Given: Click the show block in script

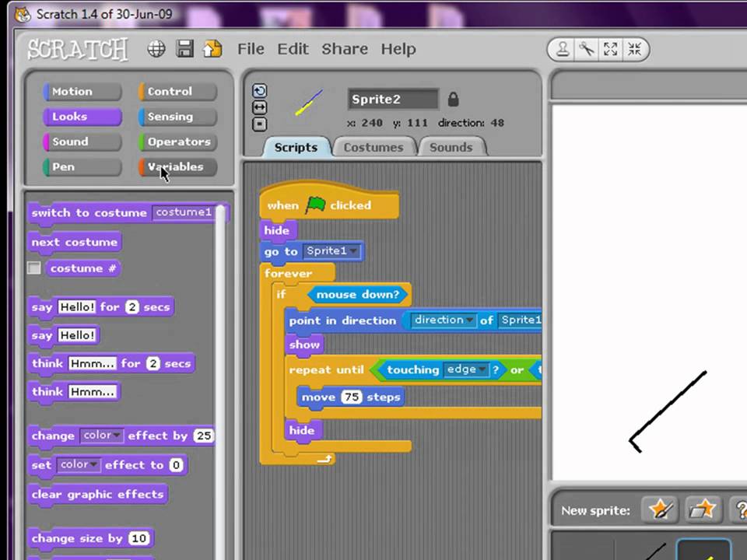Looking at the screenshot, I should pyautogui.click(x=304, y=345).
